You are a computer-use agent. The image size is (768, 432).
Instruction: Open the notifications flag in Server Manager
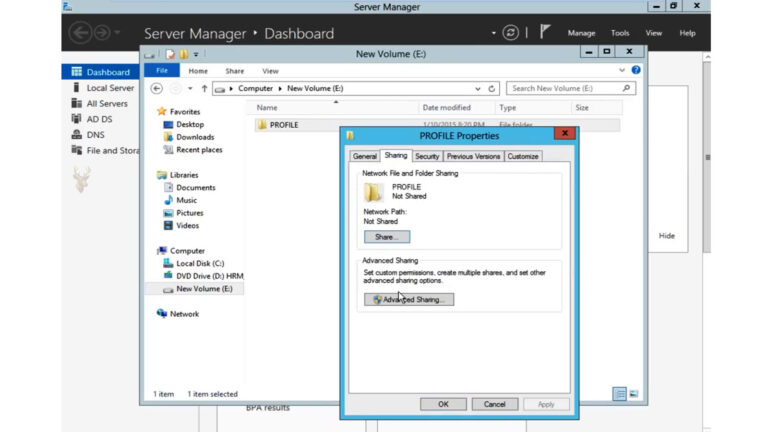coord(545,32)
